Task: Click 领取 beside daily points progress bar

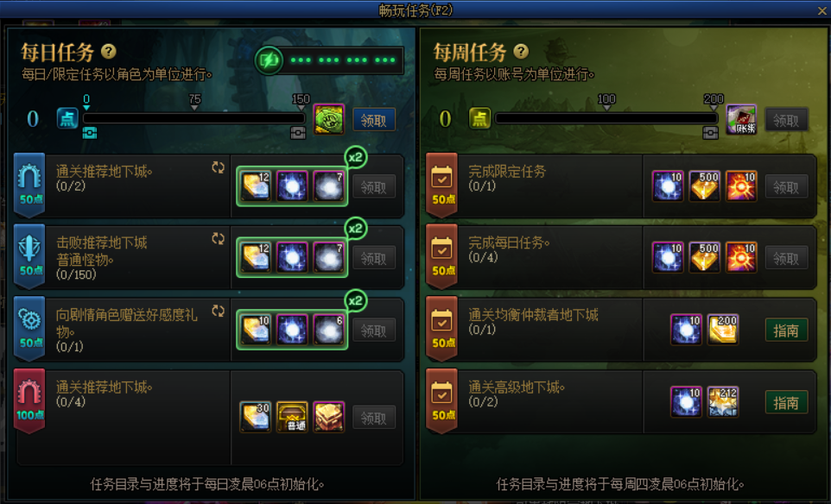Action: (374, 120)
